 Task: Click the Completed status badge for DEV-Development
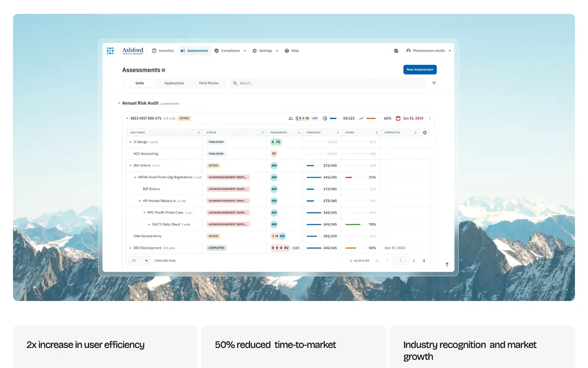coord(216,248)
